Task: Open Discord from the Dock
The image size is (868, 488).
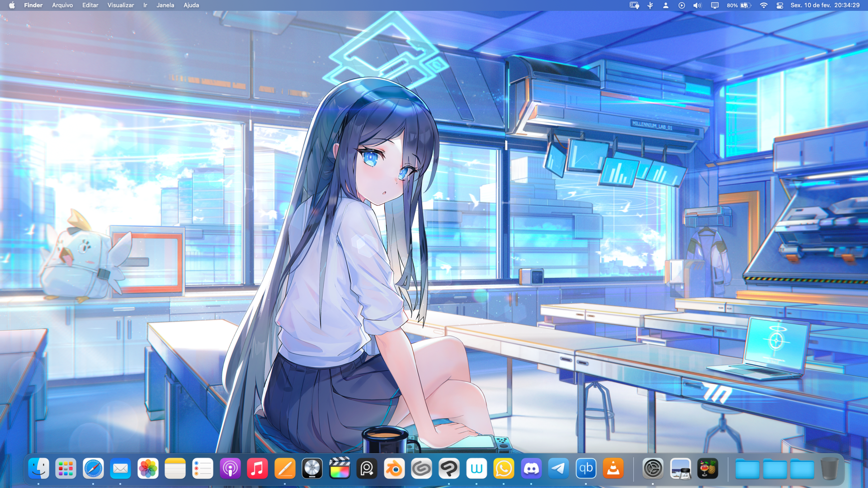Action: (x=531, y=469)
